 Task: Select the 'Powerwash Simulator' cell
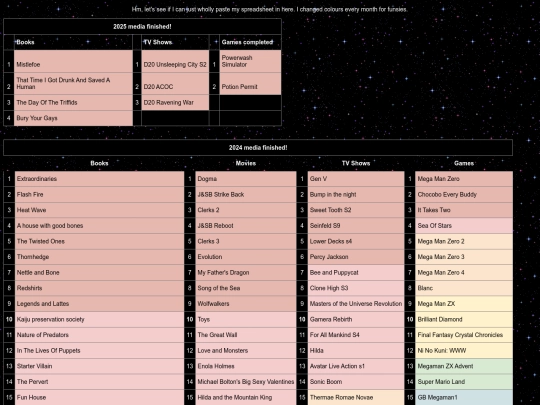(250, 61)
